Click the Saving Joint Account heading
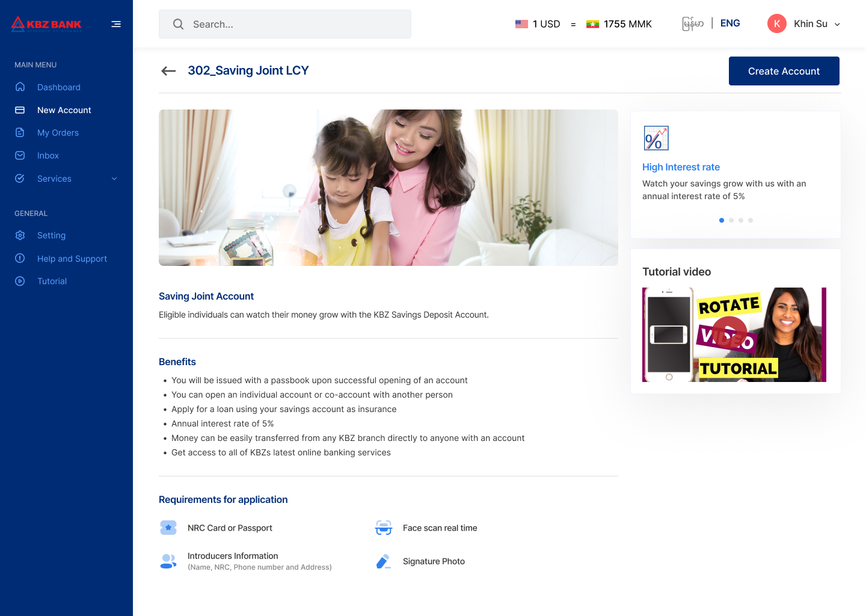Screen dimensions: 866x616 pyautogui.click(x=206, y=296)
